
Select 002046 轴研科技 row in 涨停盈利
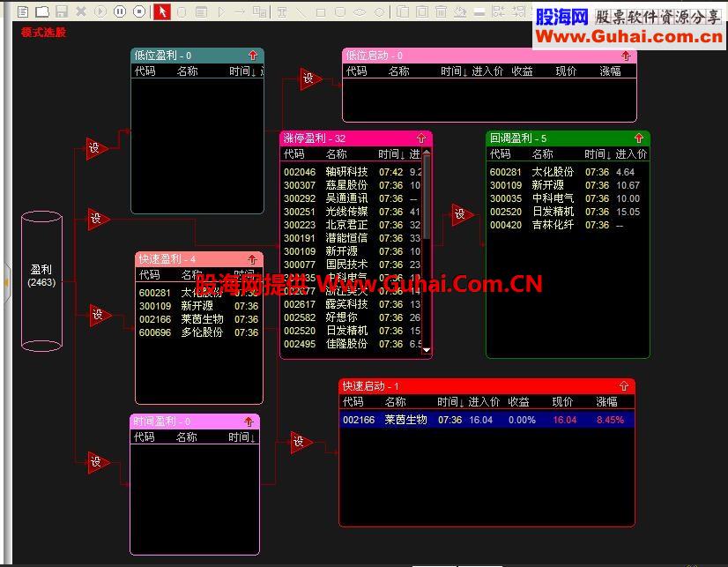click(x=352, y=172)
